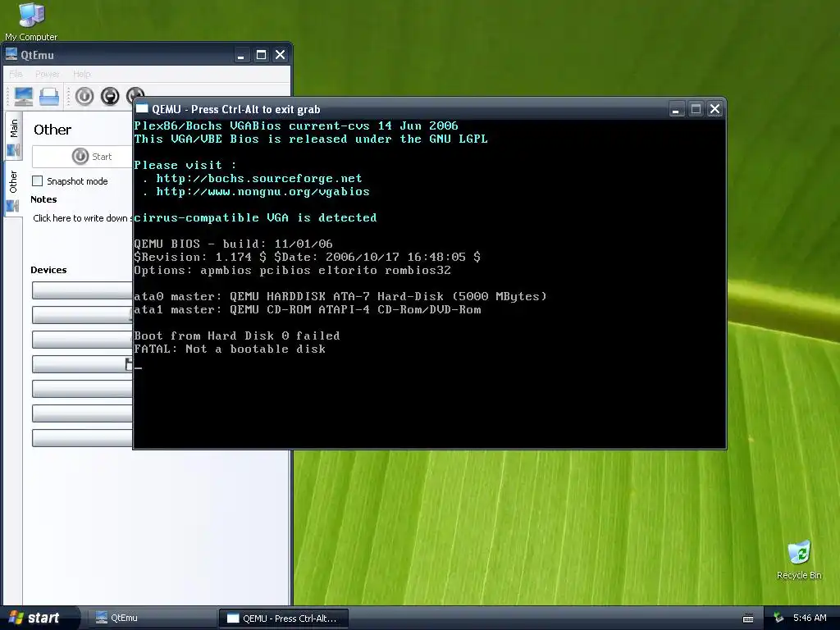Click the 'Options: apmbios pcibios' line
The image size is (840, 630).
click(x=293, y=271)
